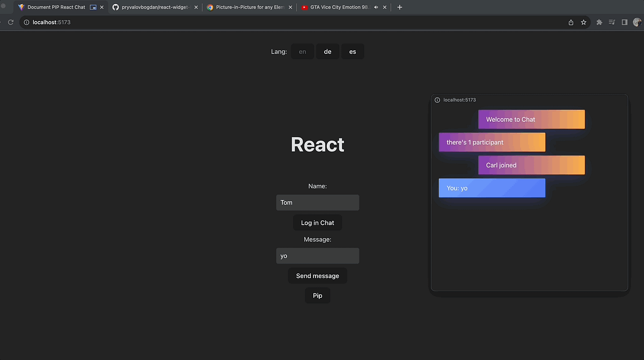The image size is (644, 360).
Task: Open the Chrome extensions puzzle icon
Action: 599,22
